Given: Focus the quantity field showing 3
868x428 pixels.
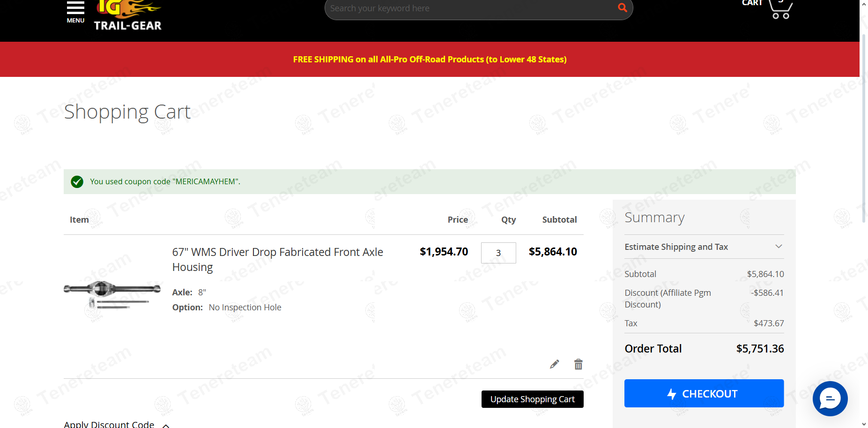Looking at the screenshot, I should (x=498, y=253).
